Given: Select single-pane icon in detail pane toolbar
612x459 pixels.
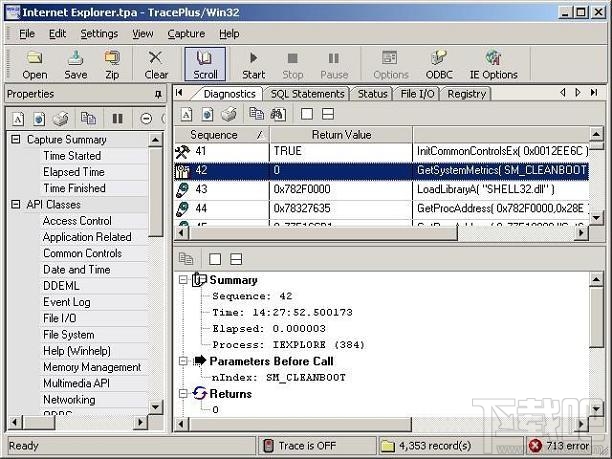Looking at the screenshot, I should 215,259.
